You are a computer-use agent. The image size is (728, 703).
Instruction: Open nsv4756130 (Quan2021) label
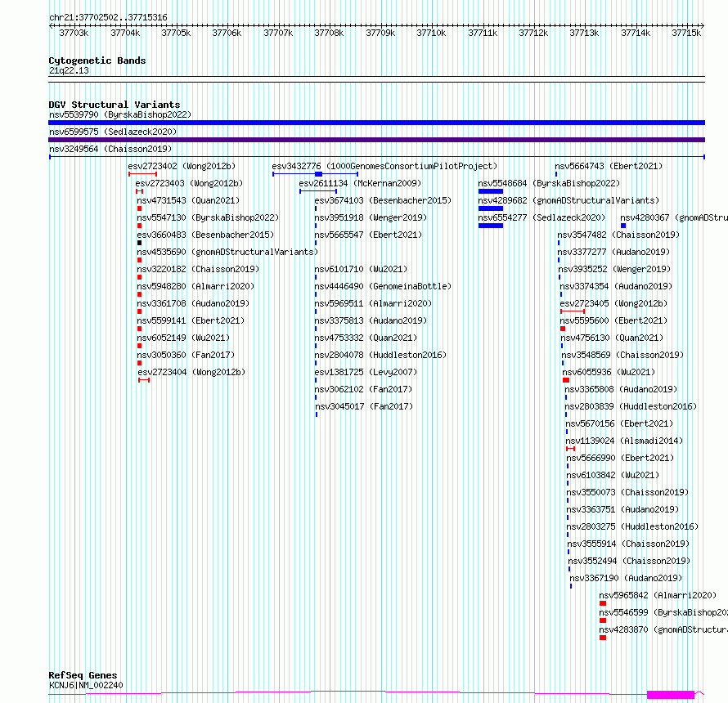[612, 338]
